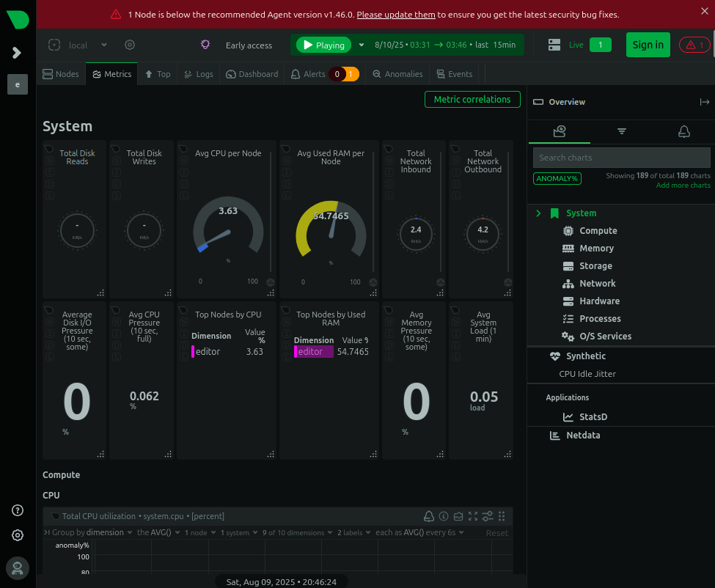Switch to the Logs tab
Image resolution: width=715 pixels, height=588 pixels.
pos(199,74)
